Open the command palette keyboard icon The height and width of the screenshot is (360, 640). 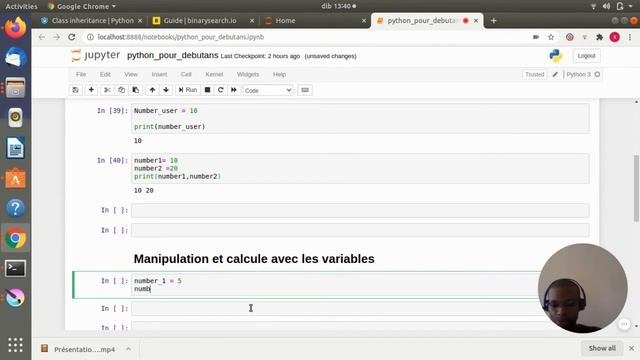pyautogui.click(x=305, y=90)
